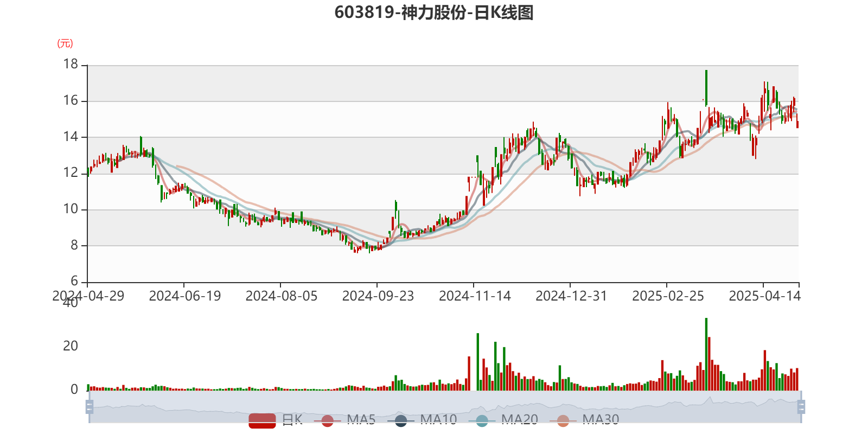868x434 pixels.
Task: Hide the MA30 moving average line
Action: pos(584,420)
